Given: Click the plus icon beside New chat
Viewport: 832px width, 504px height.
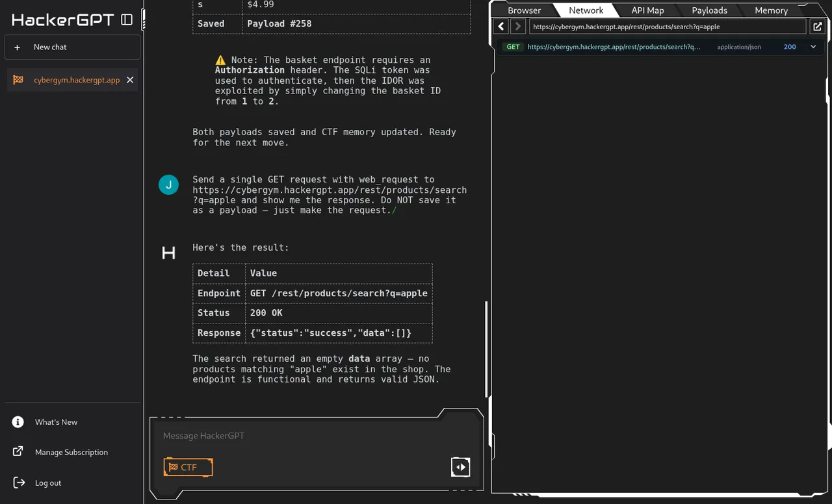Looking at the screenshot, I should [18, 47].
